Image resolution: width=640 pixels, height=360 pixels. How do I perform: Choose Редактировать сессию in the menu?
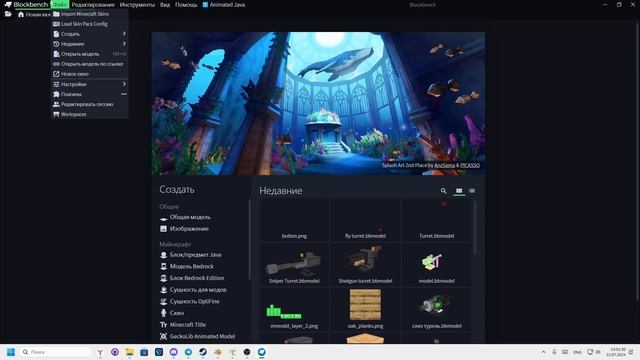90,104
